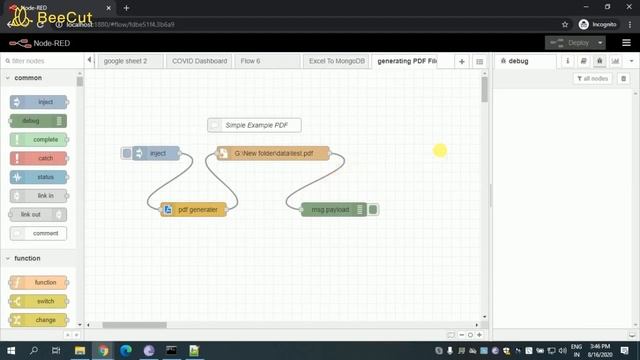This screenshot has width=640, height=360.
Task: Open a new browser tab
Action: 126,8
